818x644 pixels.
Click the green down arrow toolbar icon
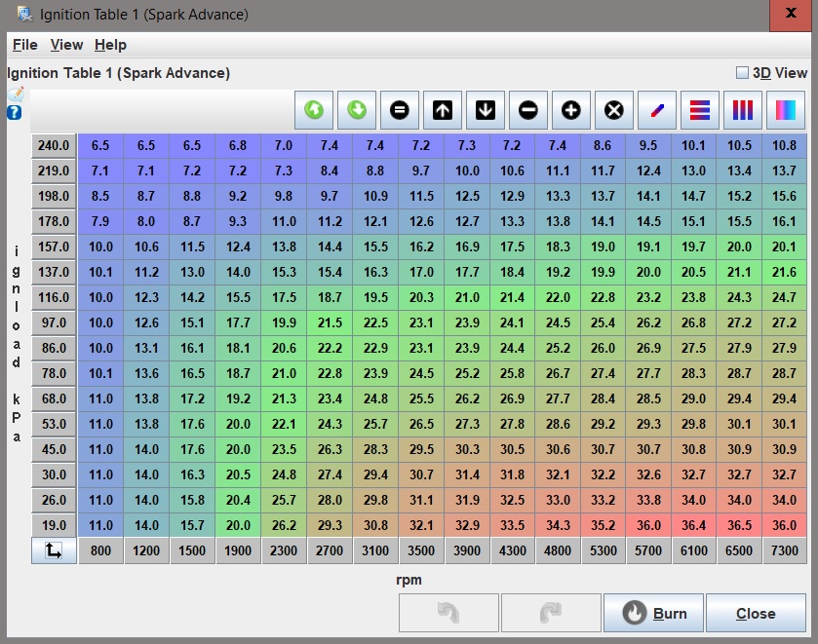[x=357, y=111]
